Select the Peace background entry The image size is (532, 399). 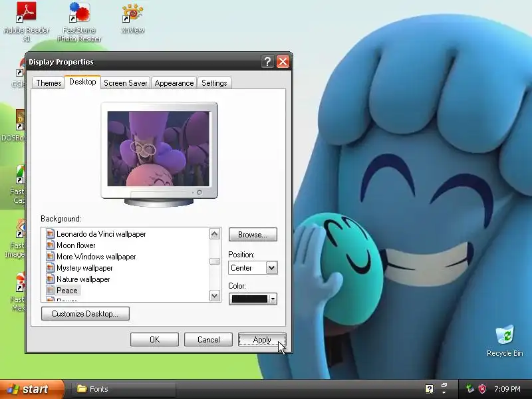point(67,291)
